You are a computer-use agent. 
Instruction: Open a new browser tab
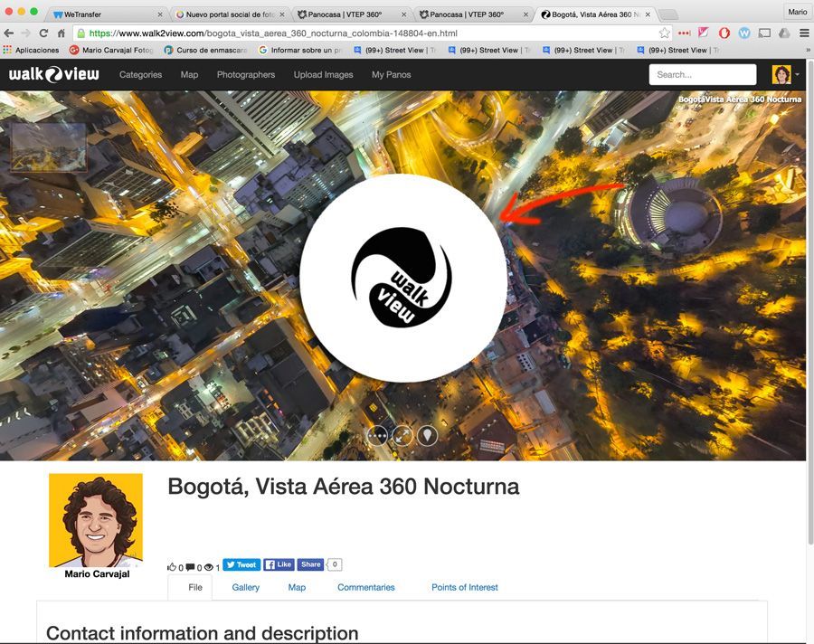click(668, 14)
